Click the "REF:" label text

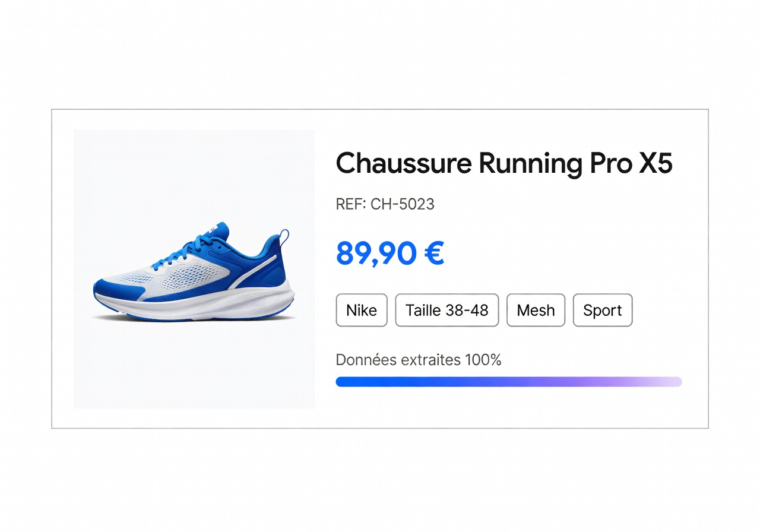(x=350, y=204)
